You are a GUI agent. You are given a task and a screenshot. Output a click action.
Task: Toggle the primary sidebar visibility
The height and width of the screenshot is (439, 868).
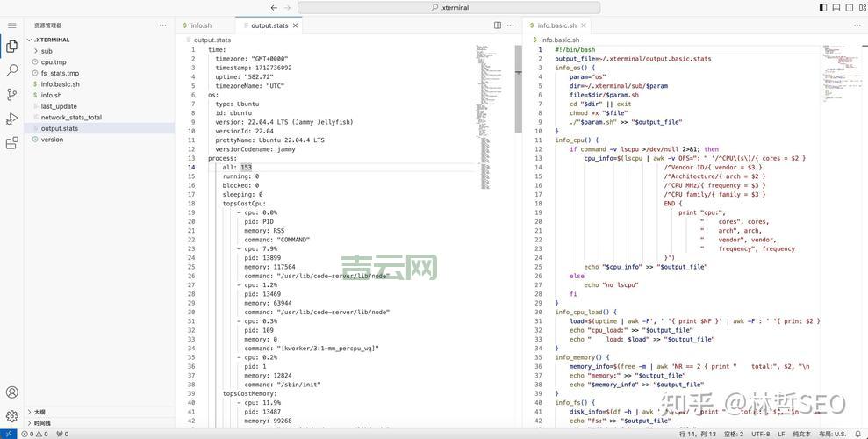point(823,7)
